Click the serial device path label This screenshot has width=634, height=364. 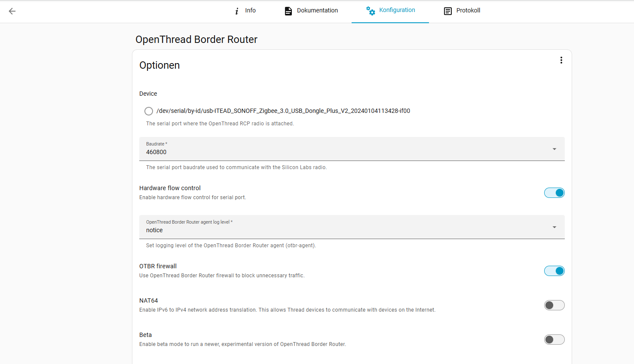pos(283,111)
